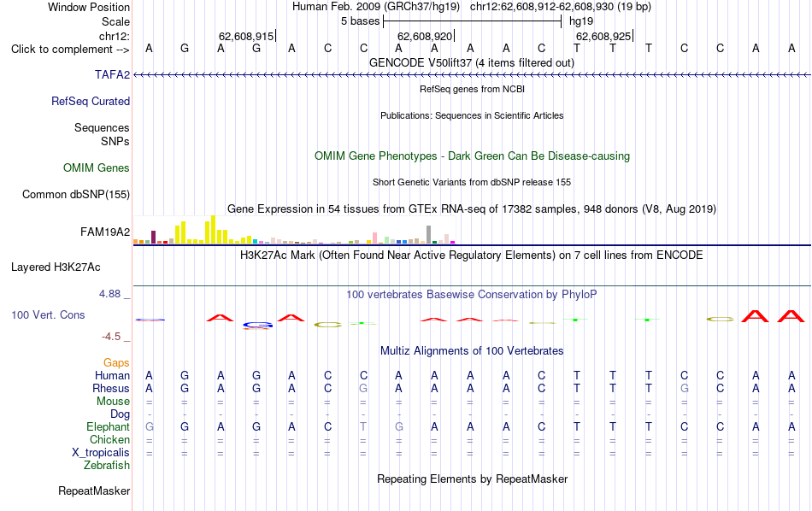Screen dimensions: 812x511
Task: Click the Window Position label
Action: tap(89, 7)
